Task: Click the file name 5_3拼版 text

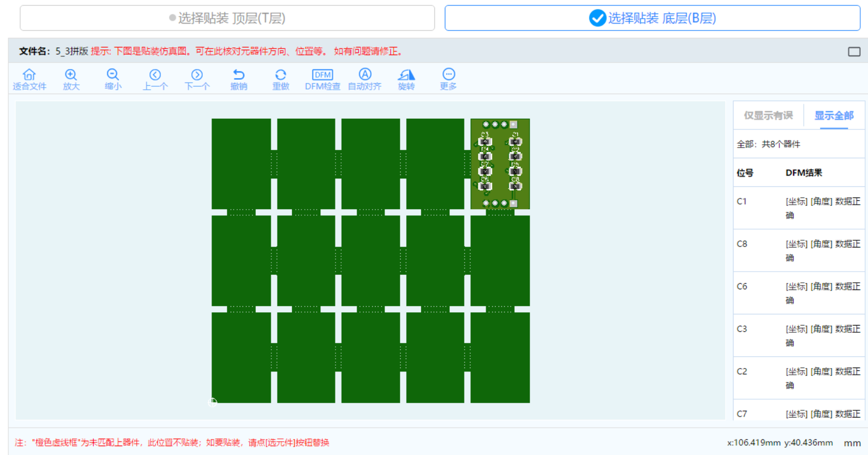Action: click(x=71, y=51)
